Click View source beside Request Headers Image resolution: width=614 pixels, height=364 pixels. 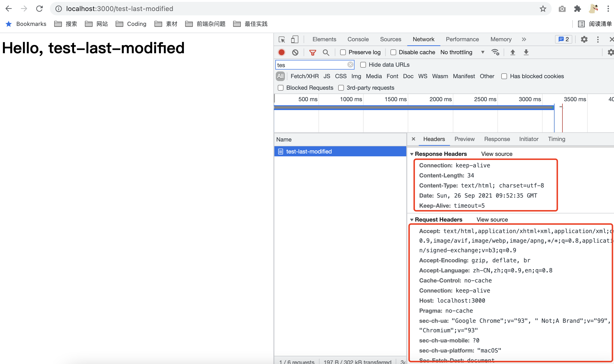tap(492, 220)
